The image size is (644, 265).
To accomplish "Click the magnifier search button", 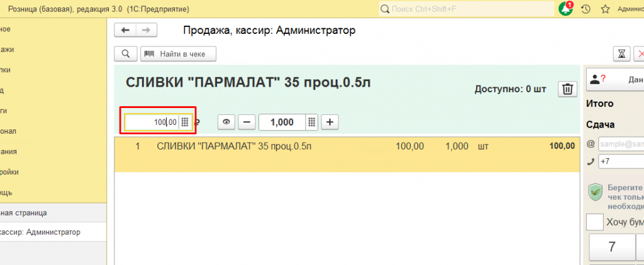I will click(126, 54).
